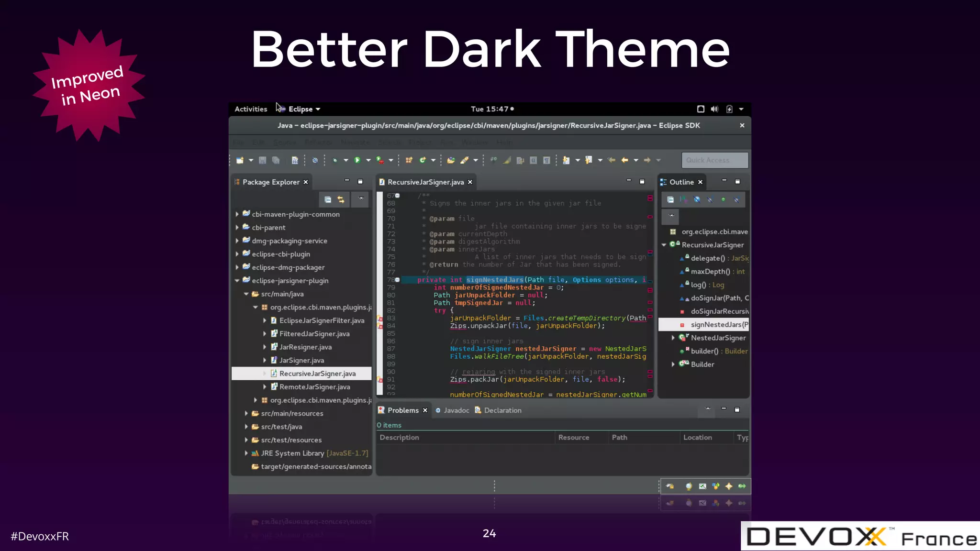Open the Outline view menu dropdown

(671, 216)
